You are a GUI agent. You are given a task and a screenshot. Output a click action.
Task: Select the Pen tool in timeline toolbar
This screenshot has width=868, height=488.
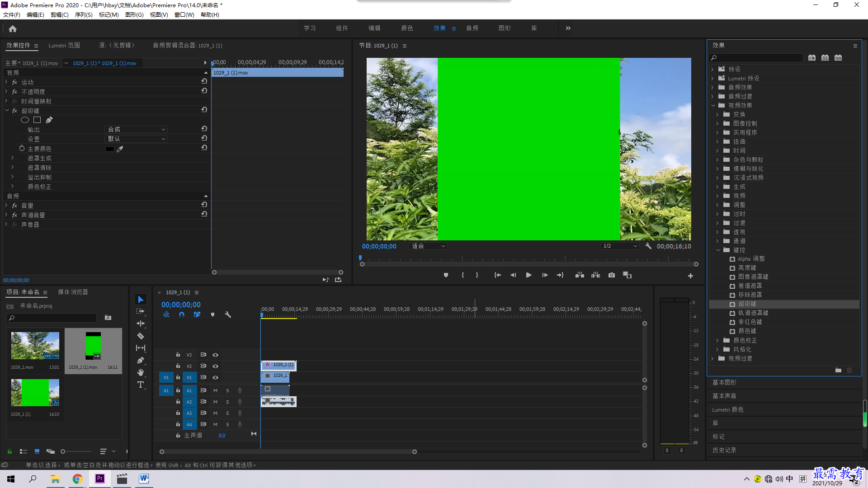click(x=141, y=360)
